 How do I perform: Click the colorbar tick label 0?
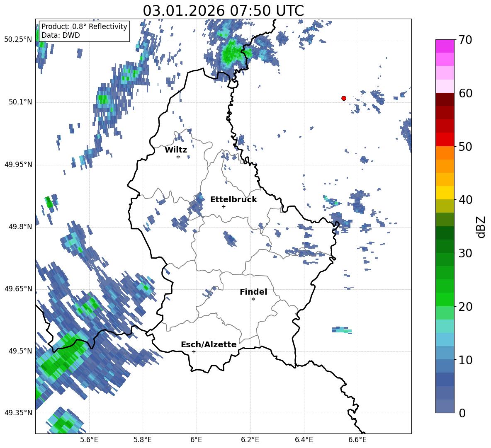pos(462,413)
